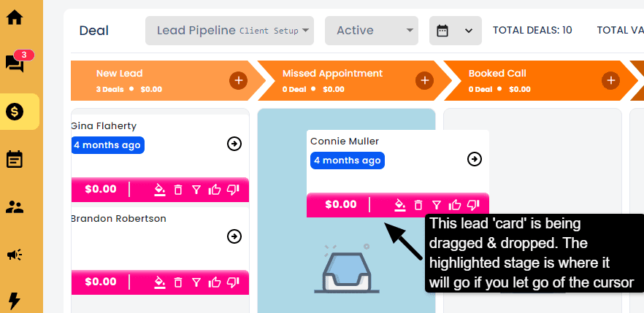The height and width of the screenshot is (313, 644).
Task: Open the Active status dropdown
Action: 372,31
